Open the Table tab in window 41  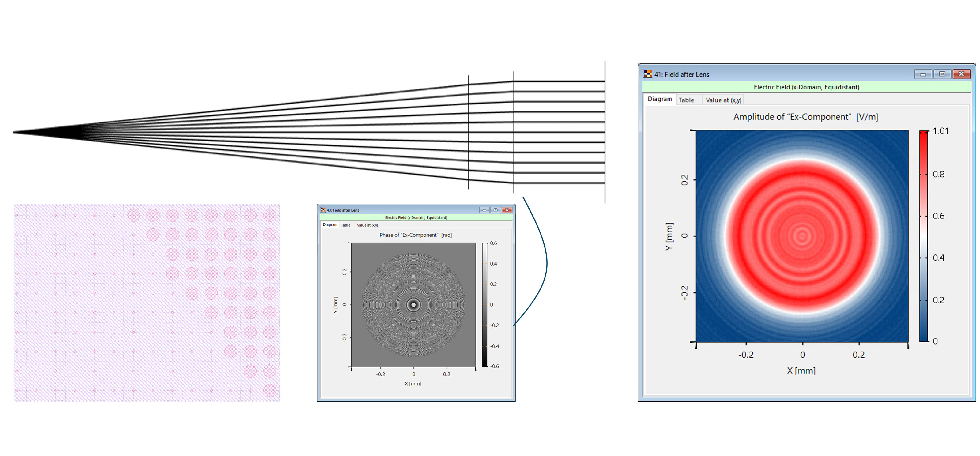[x=686, y=100]
